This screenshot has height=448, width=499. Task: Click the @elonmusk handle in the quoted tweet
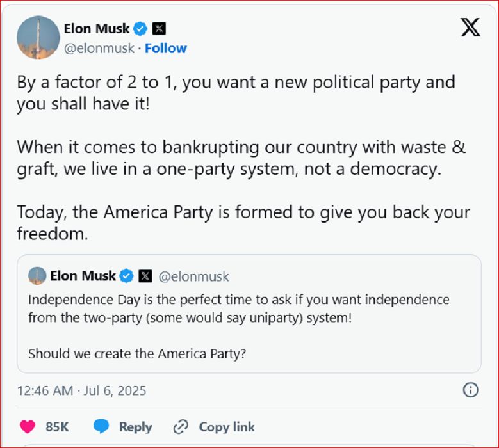click(x=193, y=276)
